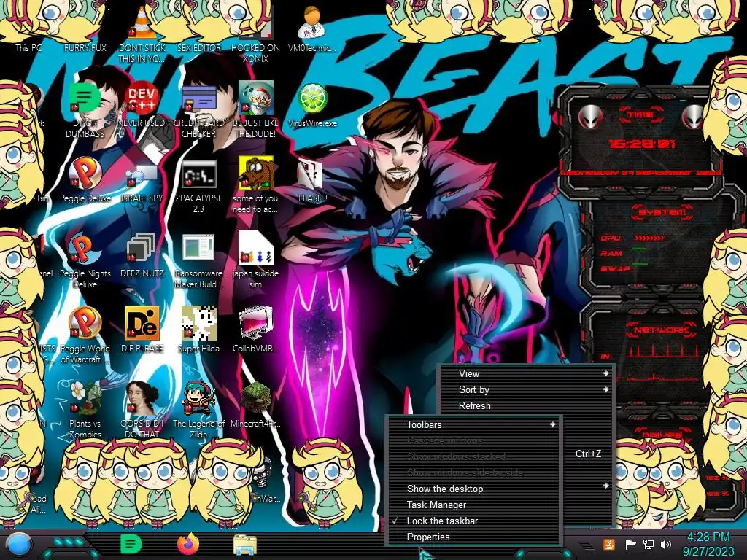Select the VirusWire.exe lime icon
The image size is (747, 560).
pyautogui.click(x=312, y=104)
